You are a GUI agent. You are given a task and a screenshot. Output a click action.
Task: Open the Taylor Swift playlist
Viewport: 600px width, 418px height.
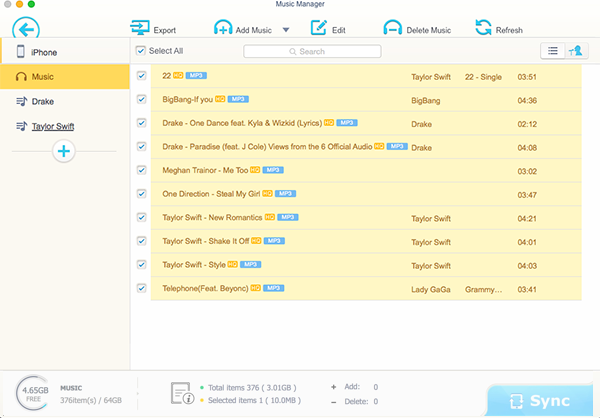[55, 126]
